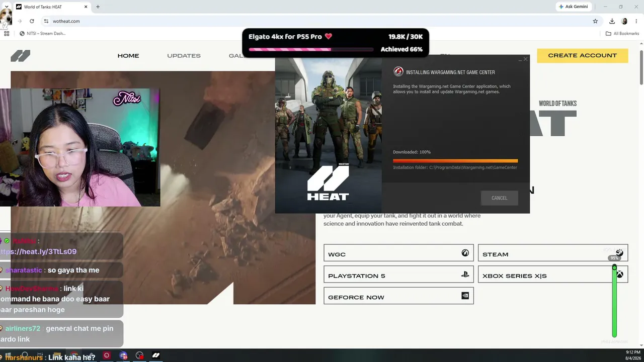This screenshot has height=362, width=644.
Task: Select the World of Tanks: HEAT browser tab
Action: point(52,7)
